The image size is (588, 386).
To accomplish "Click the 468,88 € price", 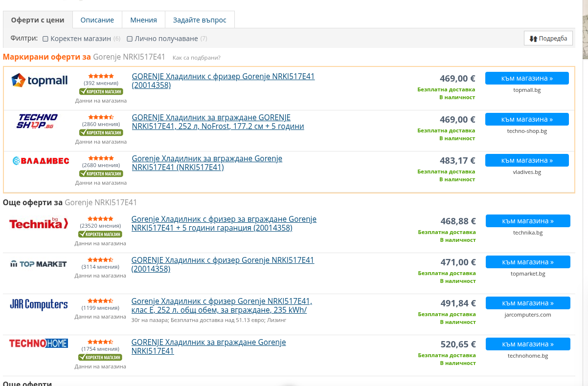I will pyautogui.click(x=458, y=221).
